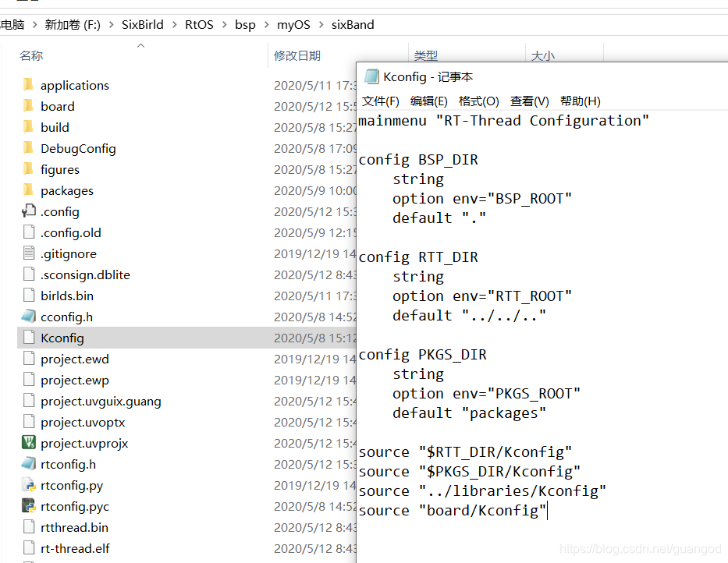Image resolution: width=728 pixels, height=563 pixels.
Task: Click the sixBand breadcrumb folder
Action: (353, 25)
